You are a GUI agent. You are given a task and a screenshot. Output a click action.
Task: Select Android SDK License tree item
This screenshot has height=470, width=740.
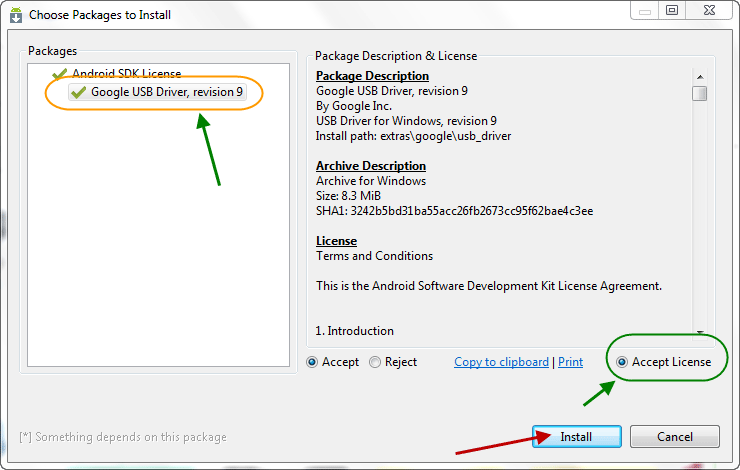pos(126,74)
